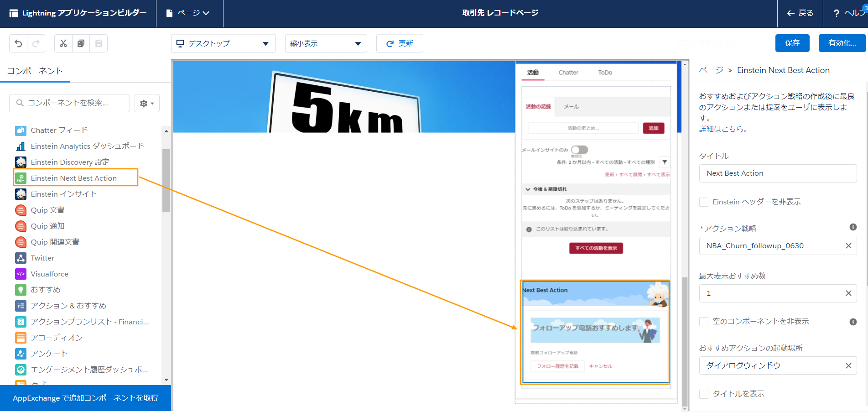The width and height of the screenshot is (868, 412).
Task: Select the Visualforce component icon
Action: (x=21, y=274)
